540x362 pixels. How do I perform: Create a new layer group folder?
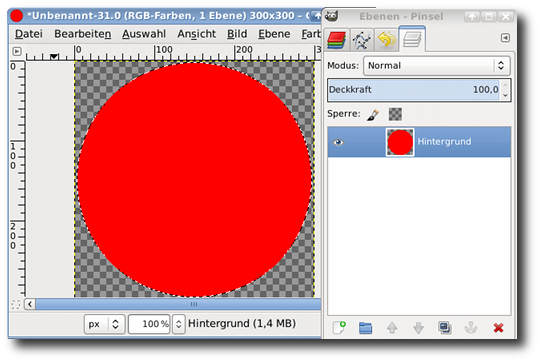[365, 328]
